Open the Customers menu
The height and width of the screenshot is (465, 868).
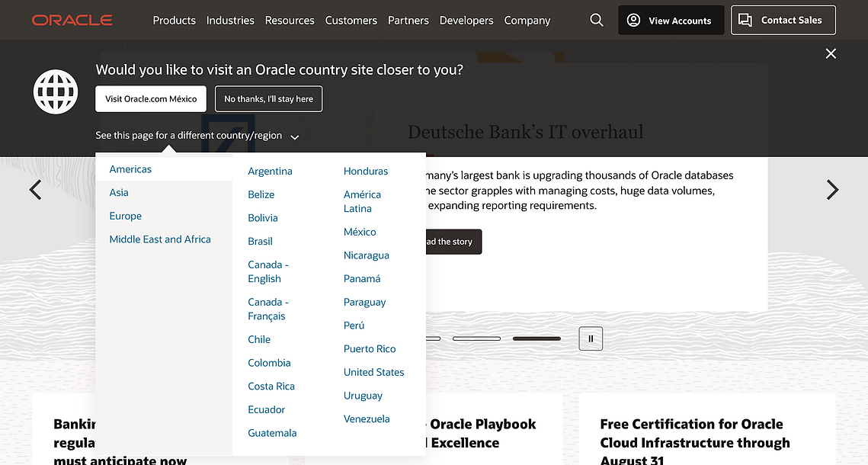coord(351,21)
